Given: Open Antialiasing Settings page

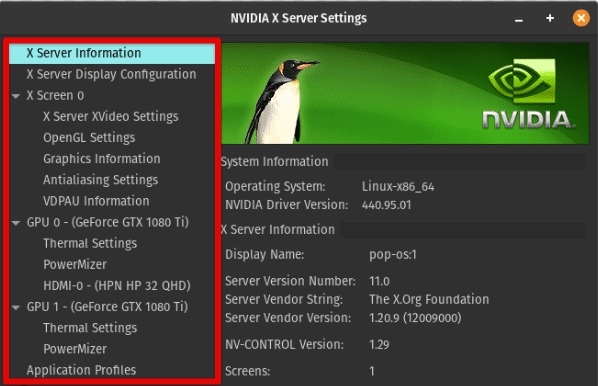Looking at the screenshot, I should coord(100,180).
